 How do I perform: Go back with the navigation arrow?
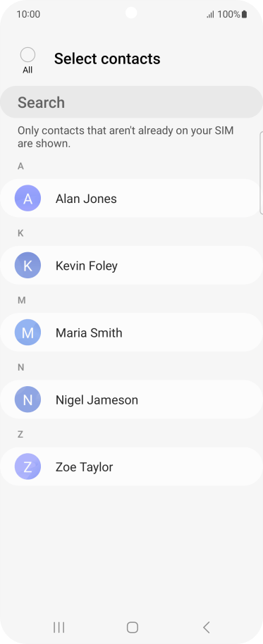[x=207, y=627]
